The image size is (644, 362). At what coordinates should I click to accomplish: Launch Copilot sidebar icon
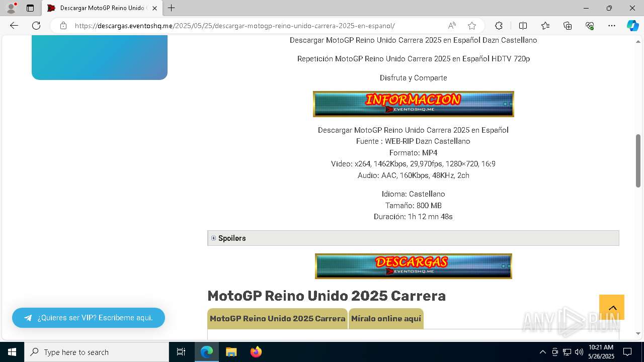tap(632, 26)
